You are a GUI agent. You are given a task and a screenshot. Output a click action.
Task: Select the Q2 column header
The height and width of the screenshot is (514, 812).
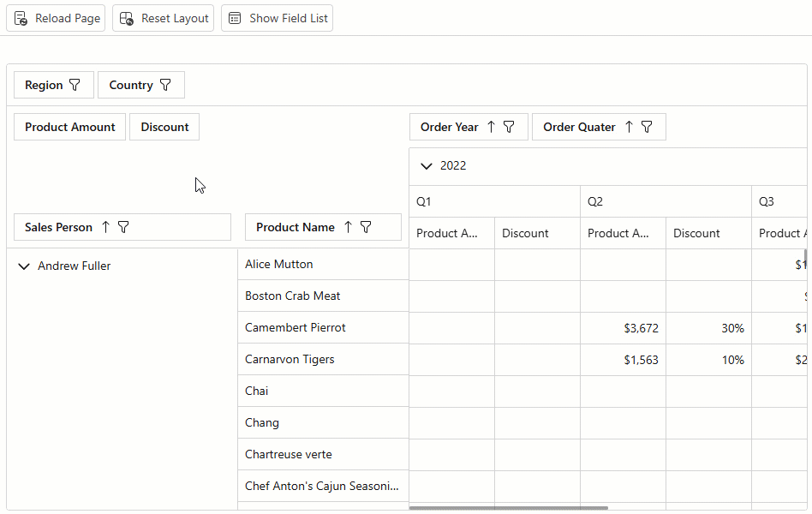click(x=595, y=201)
